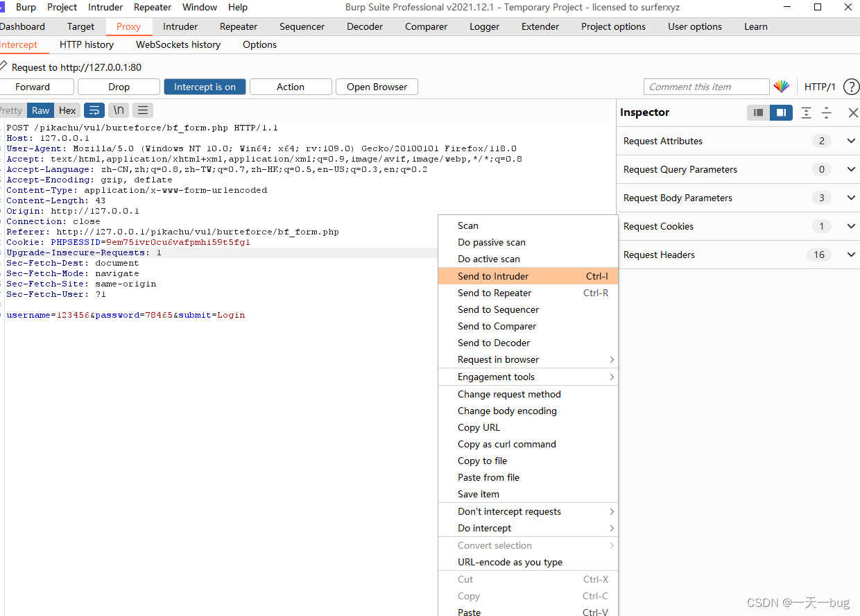Select Change body encoding

[528, 411]
